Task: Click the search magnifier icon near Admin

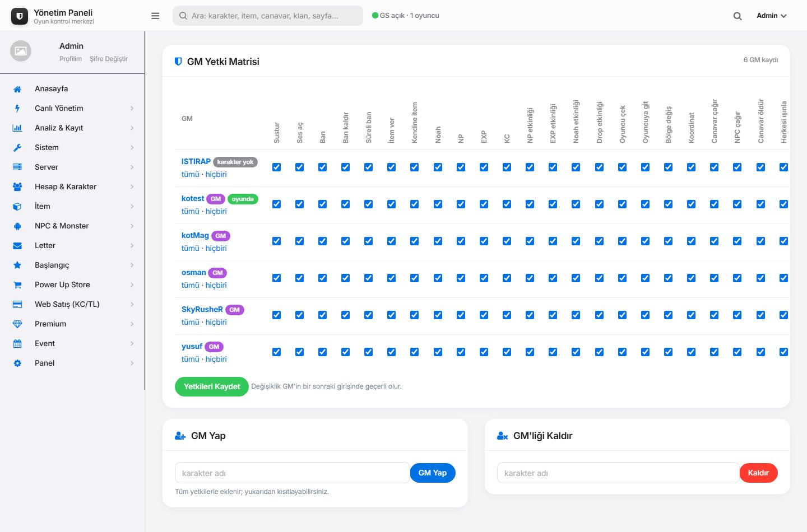Action: [738, 16]
